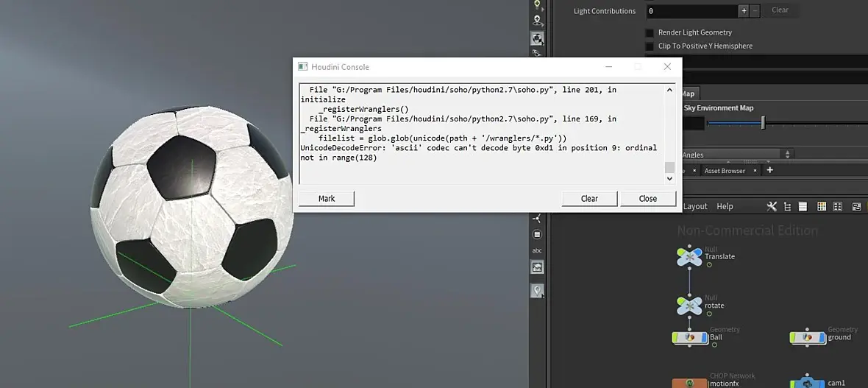Close the Asset Browser tab
Screen dimensions: 868x388
pos(756,171)
